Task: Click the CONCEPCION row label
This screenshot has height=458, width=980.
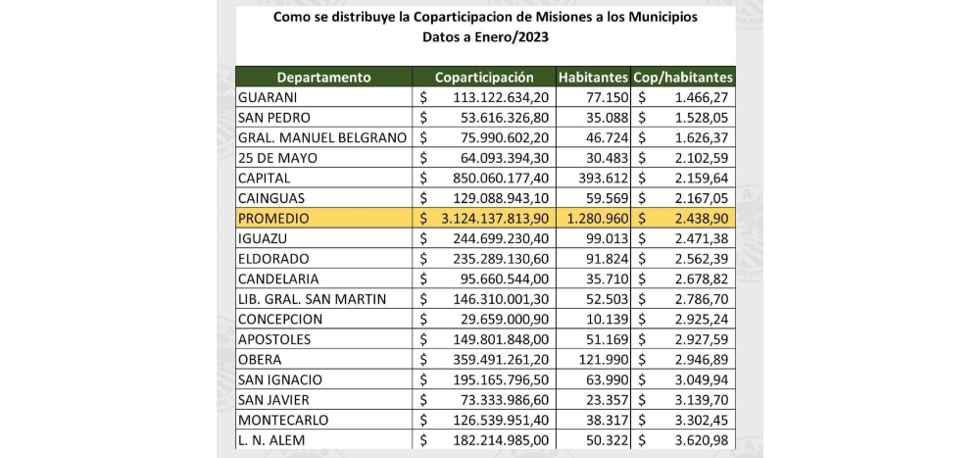Action: 282,319
